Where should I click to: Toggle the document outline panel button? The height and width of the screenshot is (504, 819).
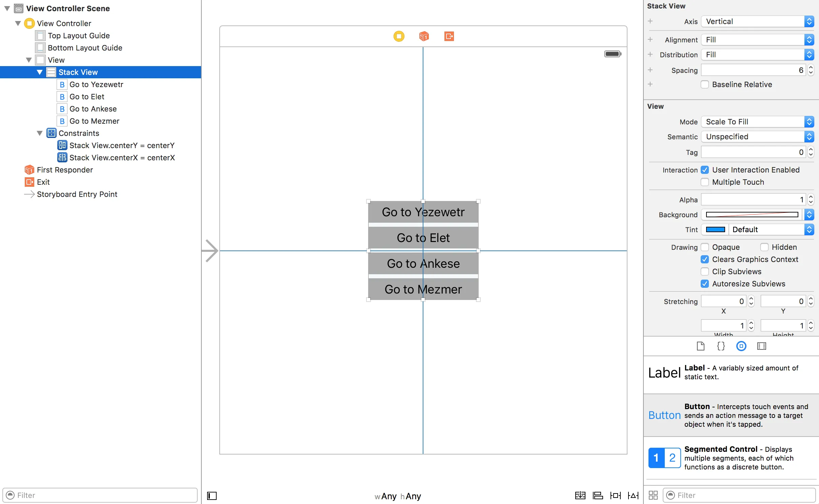[212, 496]
